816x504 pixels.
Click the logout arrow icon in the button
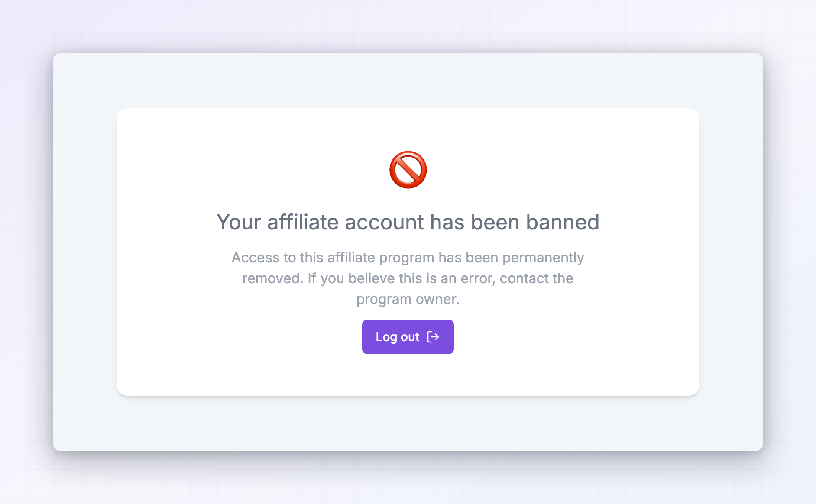[433, 337]
